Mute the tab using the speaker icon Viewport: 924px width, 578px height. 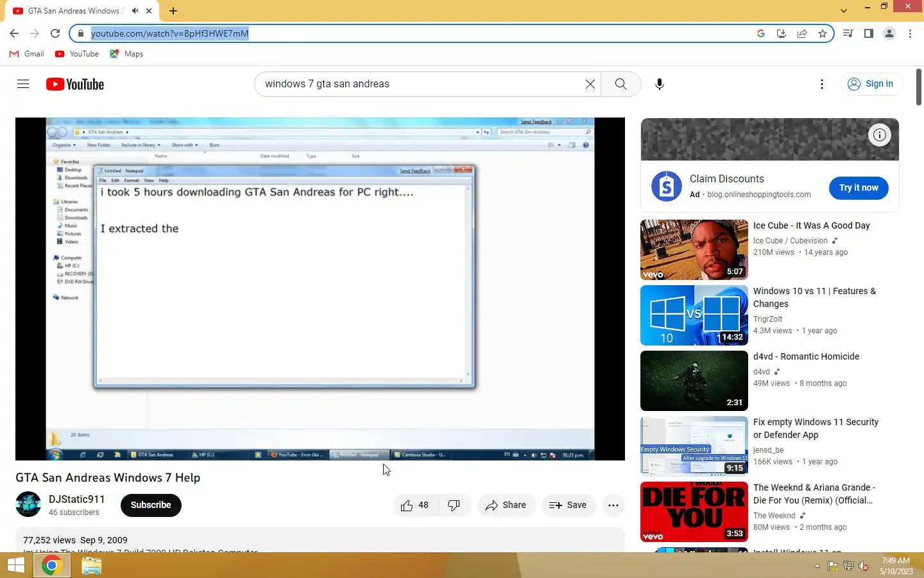pyautogui.click(x=135, y=11)
